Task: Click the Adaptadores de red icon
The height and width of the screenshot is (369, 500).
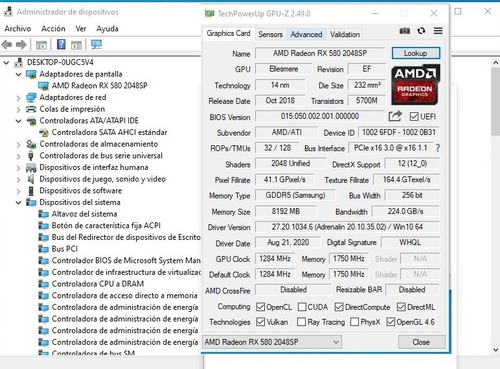Action: click(31, 97)
